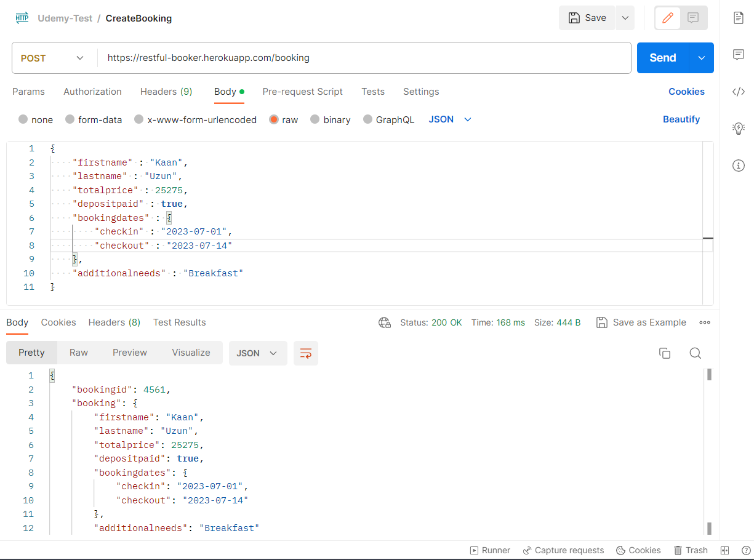
Task: Expand the Send options arrow
Action: tap(702, 58)
